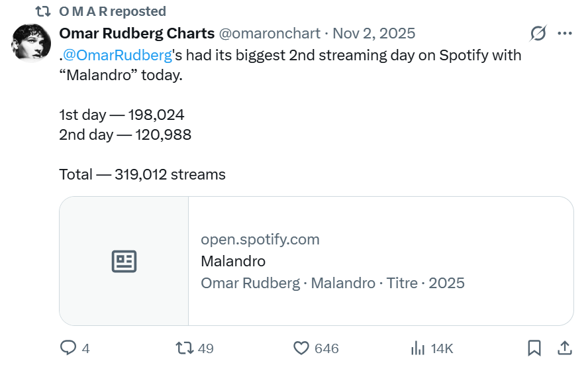Screen dimensions: 588x367
Task: Open the Grok explain-post icon
Action: tap(538, 33)
